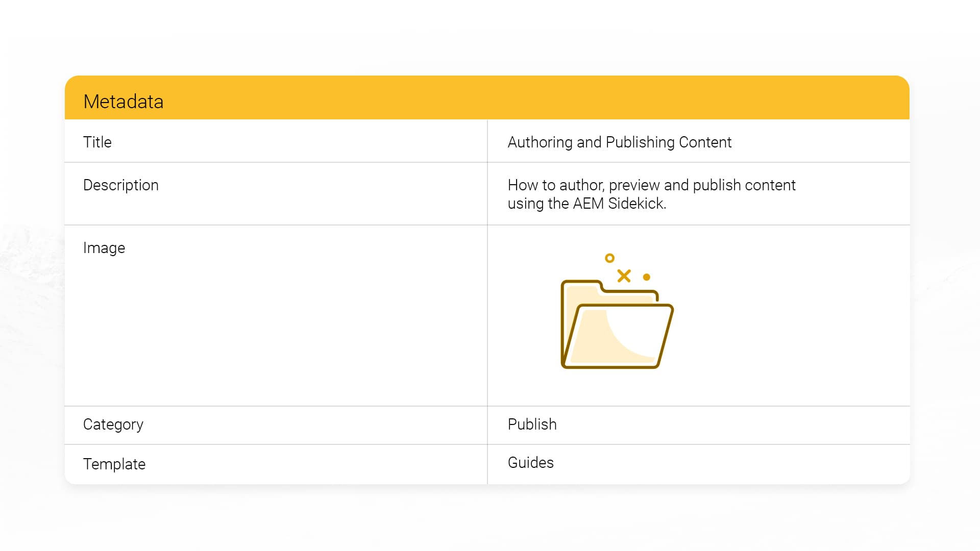Click the Publish category value

(x=532, y=424)
